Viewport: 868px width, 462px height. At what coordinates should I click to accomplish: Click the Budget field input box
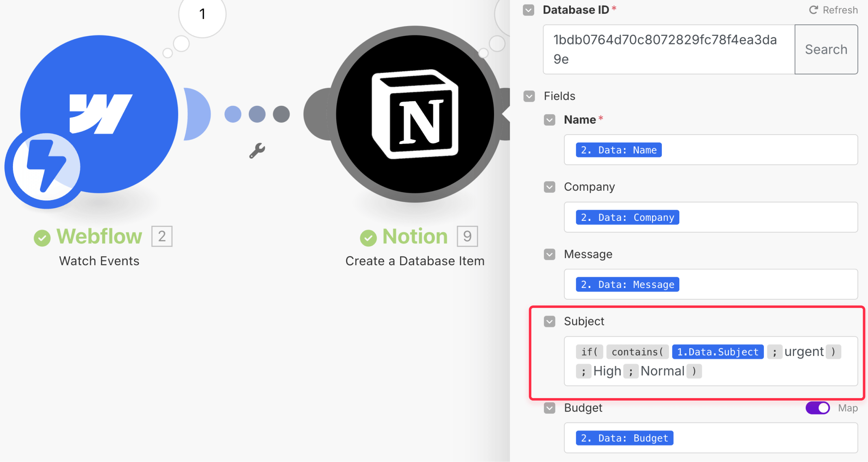(711, 438)
